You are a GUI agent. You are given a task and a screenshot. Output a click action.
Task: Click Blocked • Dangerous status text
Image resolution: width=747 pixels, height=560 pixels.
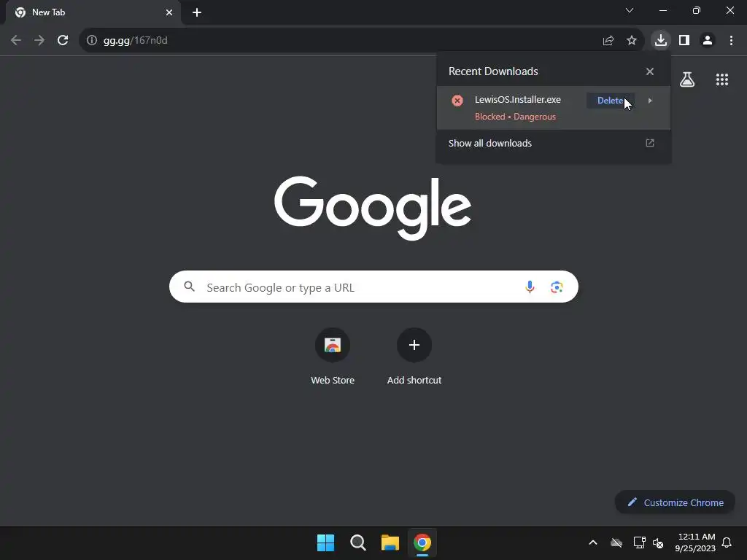pos(515,117)
